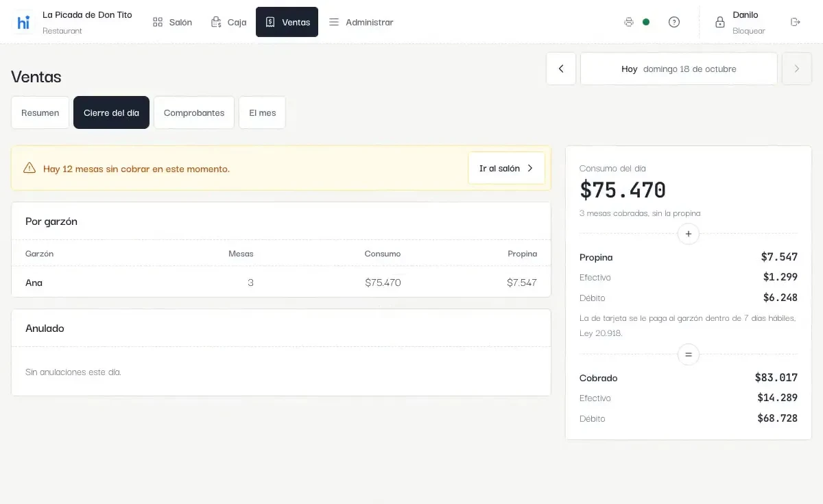Click the Cobrado Débito amount $68.728
Image resolution: width=823 pixels, height=504 pixels.
pyautogui.click(x=778, y=418)
